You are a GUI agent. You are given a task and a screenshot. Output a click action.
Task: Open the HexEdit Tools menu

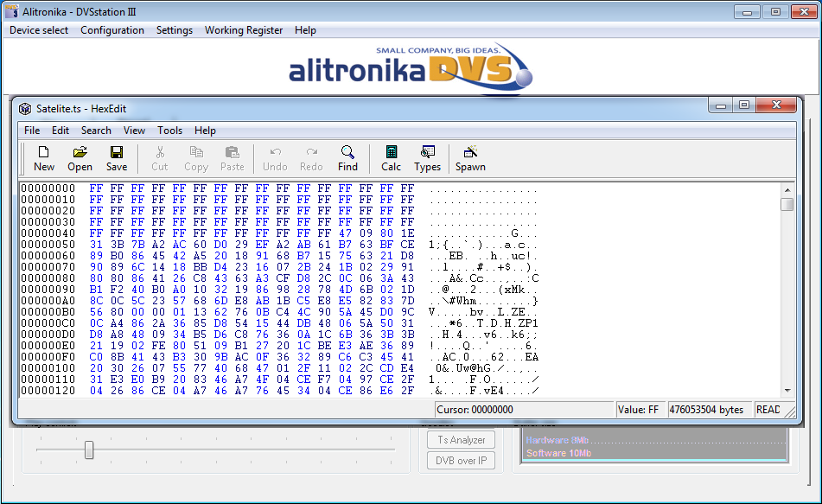(x=169, y=131)
